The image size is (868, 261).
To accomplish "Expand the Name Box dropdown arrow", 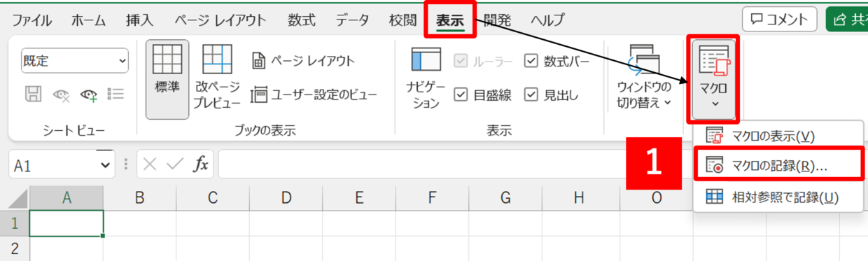I will tap(106, 164).
